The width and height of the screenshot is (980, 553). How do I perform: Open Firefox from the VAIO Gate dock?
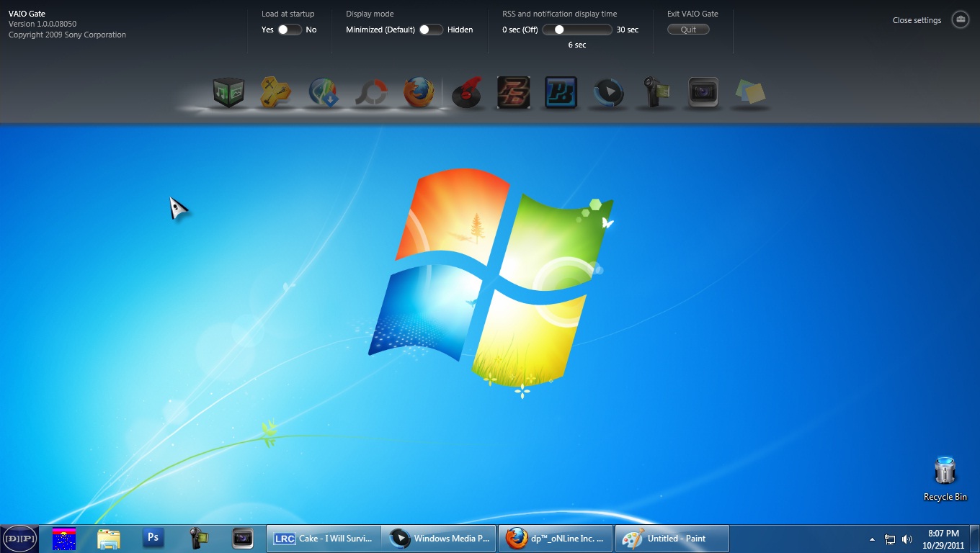click(419, 93)
